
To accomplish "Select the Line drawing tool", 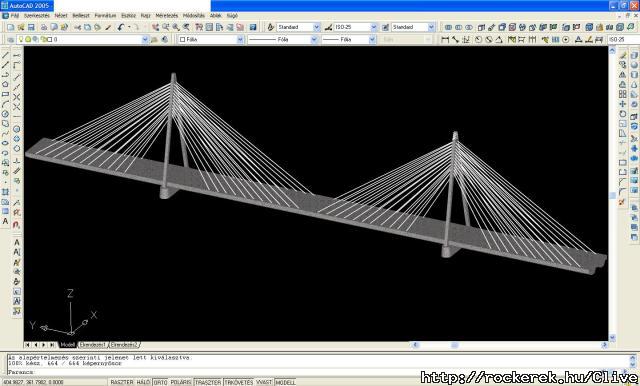I will [x=5, y=55].
